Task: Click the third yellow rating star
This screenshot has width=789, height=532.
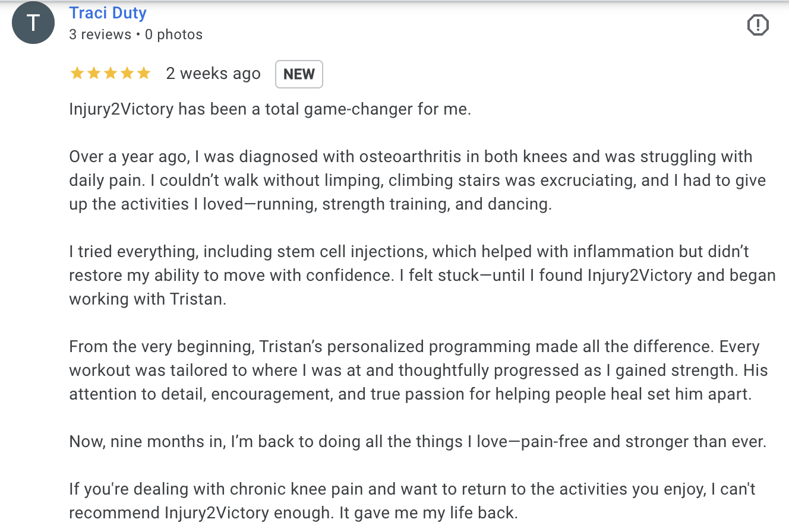Action: [111, 74]
